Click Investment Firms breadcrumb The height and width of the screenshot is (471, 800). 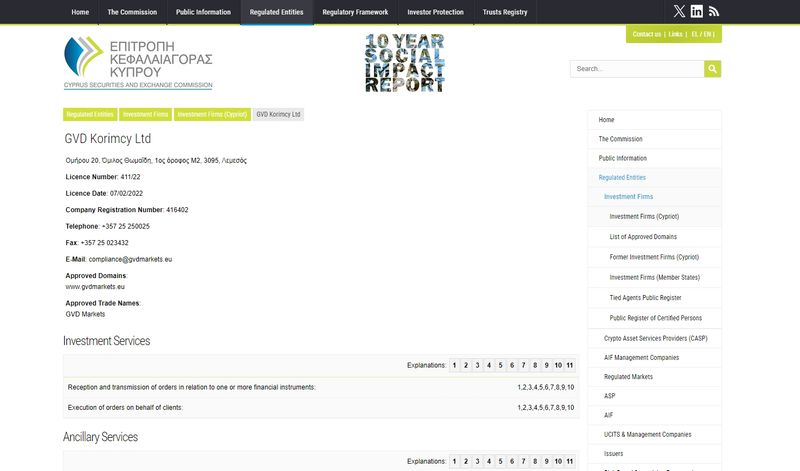[x=145, y=114]
